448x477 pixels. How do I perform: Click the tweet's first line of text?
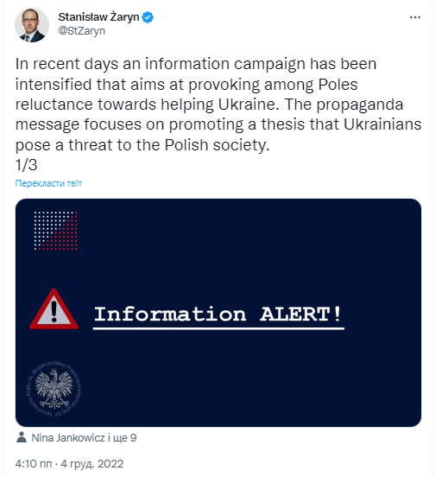pyautogui.click(x=196, y=64)
